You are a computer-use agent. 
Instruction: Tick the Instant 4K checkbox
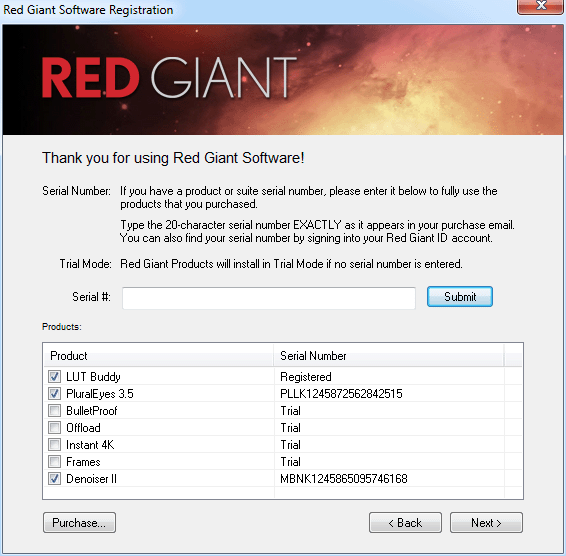click(x=55, y=444)
